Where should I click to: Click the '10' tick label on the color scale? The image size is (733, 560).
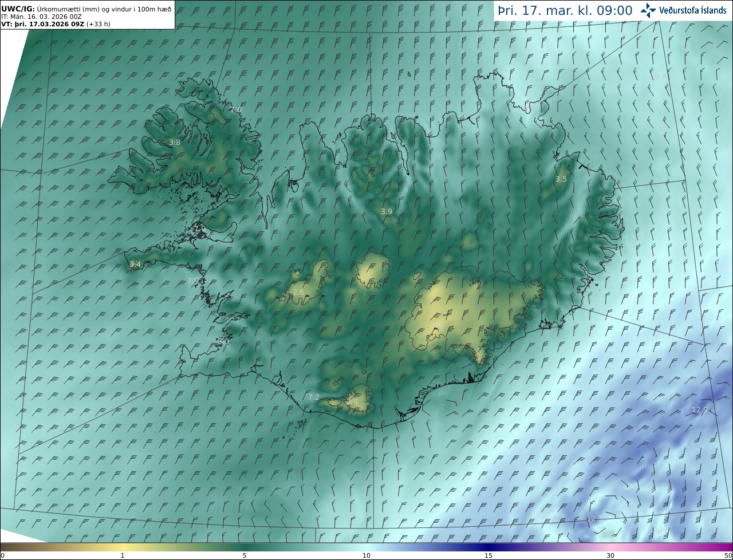pyautogui.click(x=366, y=555)
